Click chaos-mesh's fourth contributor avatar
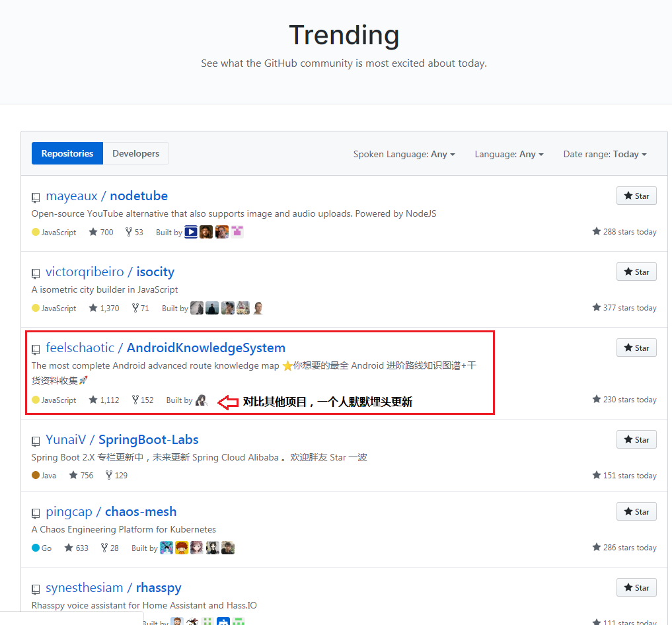Screen dimensions: 672x625 [213, 548]
